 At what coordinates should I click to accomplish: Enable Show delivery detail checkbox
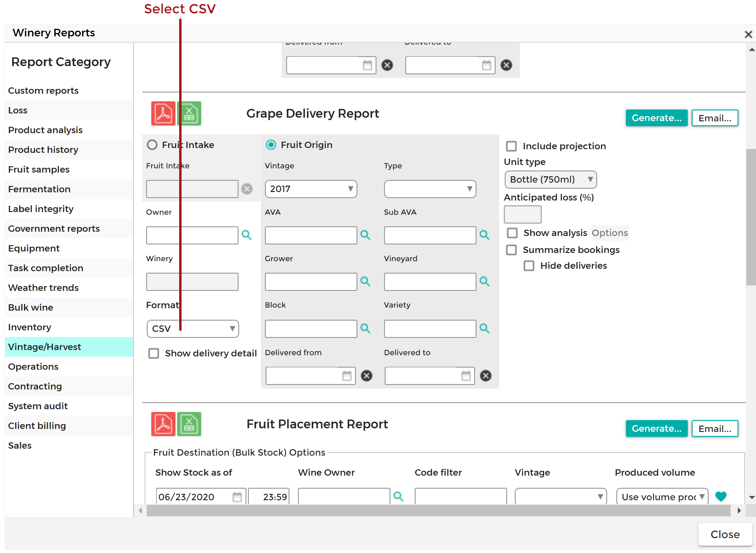click(154, 353)
